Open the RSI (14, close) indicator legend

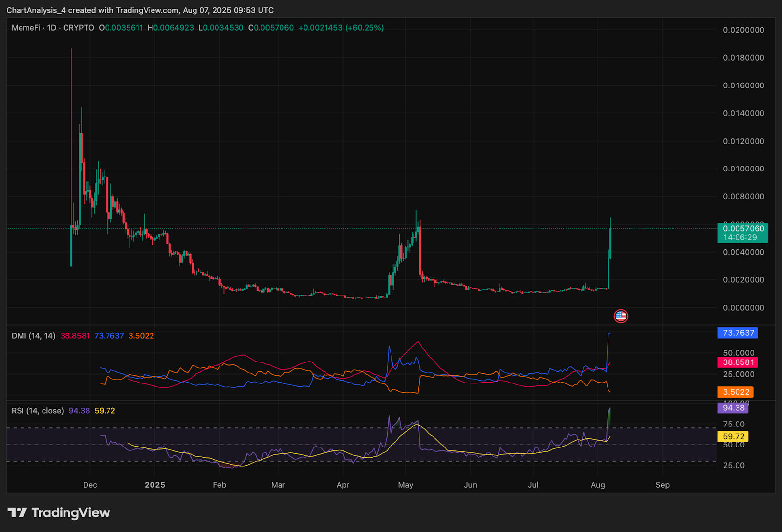tap(38, 411)
